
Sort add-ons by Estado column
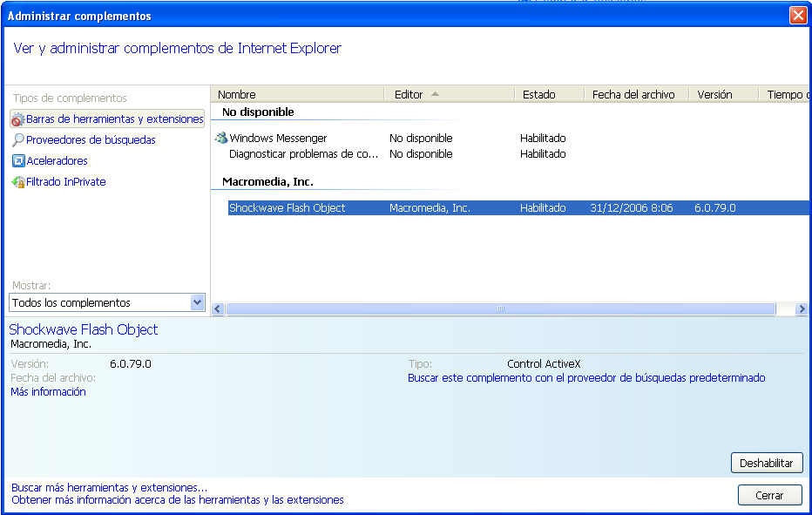[x=538, y=94]
